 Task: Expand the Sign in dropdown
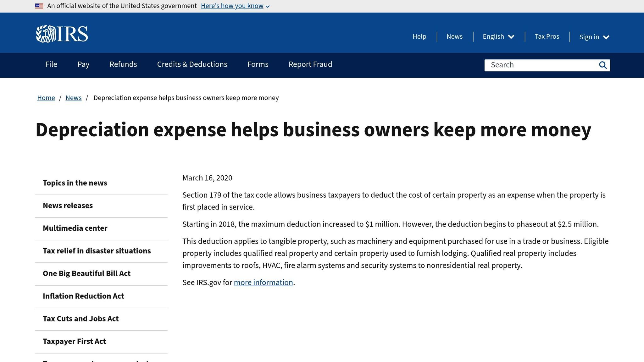(594, 37)
